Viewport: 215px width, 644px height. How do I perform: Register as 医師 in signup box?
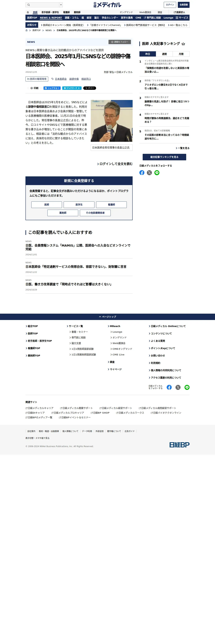coord(47,205)
